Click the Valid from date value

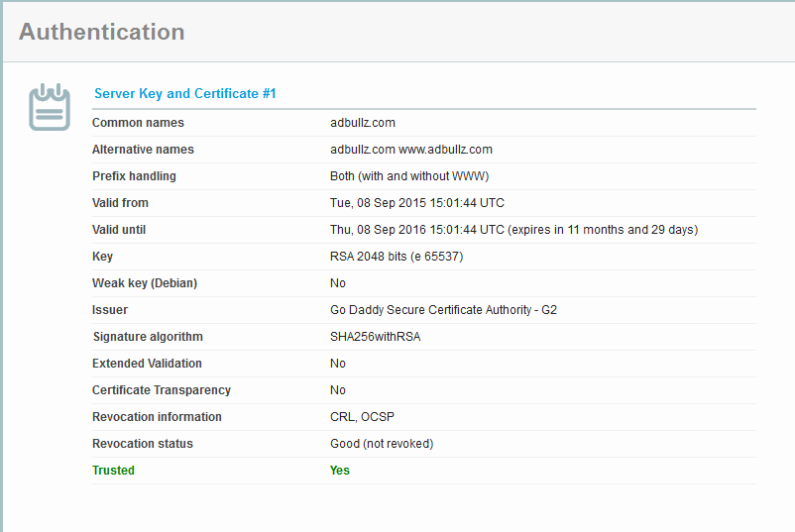point(417,203)
